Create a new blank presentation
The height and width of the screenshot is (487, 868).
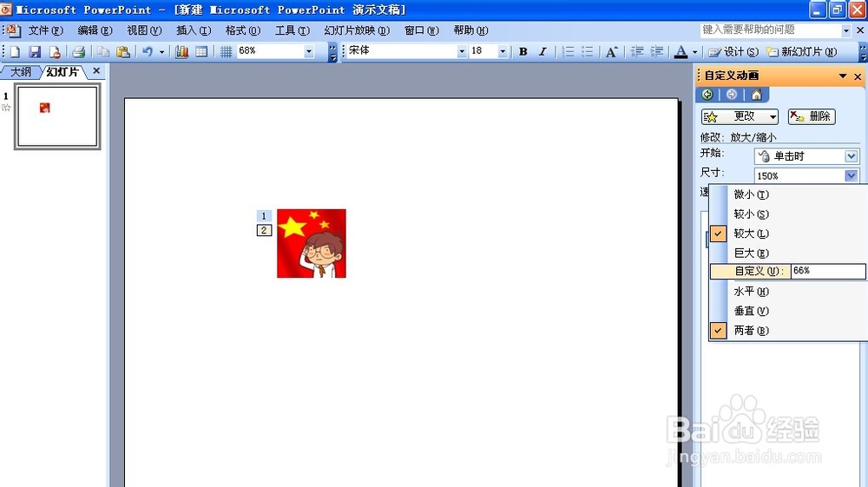click(x=15, y=51)
